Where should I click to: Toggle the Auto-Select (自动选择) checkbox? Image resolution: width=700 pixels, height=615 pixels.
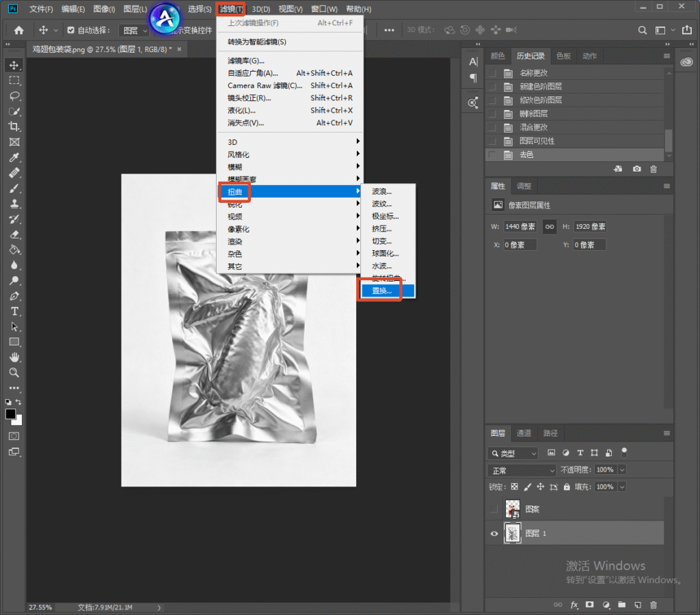click(x=70, y=30)
